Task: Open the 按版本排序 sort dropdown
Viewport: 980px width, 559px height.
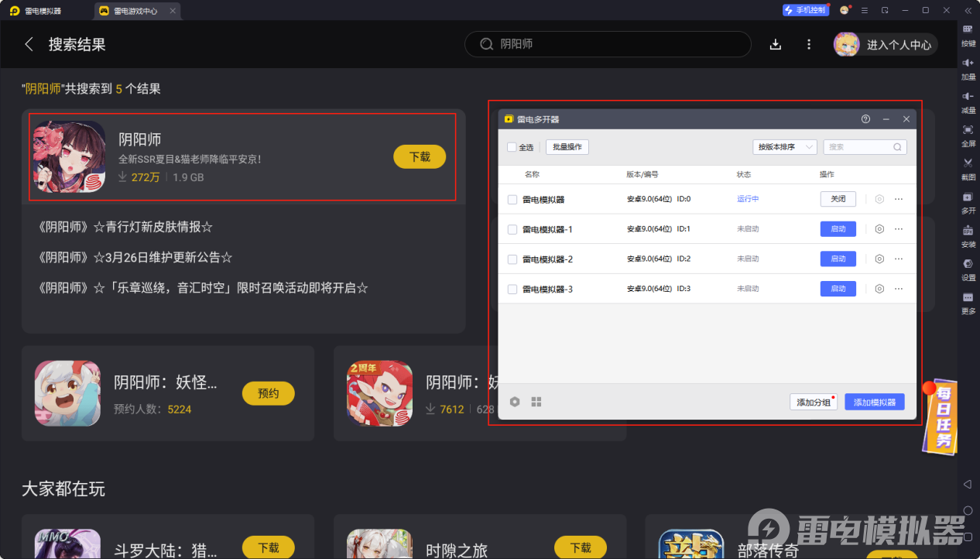Action: click(x=784, y=146)
